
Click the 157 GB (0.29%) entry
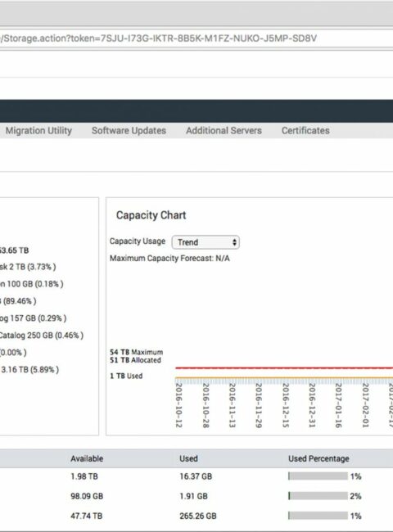coord(34,318)
